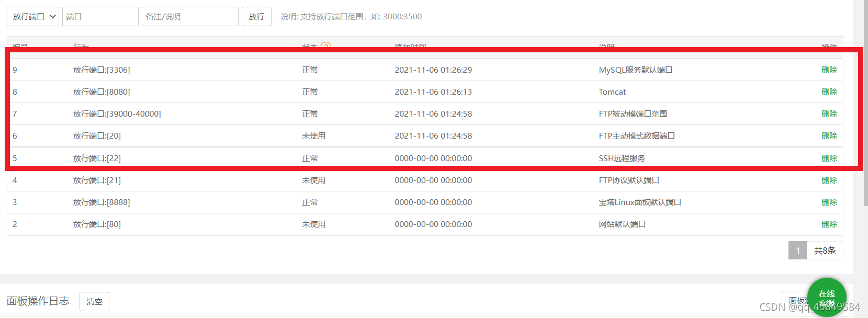Click the status help question mark icon
The width and height of the screenshot is (868, 318).
(326, 46)
